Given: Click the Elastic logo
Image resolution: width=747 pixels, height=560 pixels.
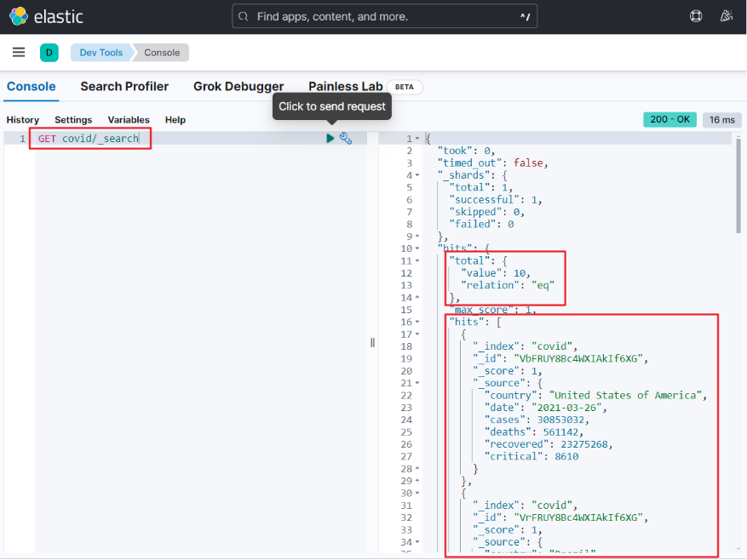Looking at the screenshot, I should coord(46,17).
